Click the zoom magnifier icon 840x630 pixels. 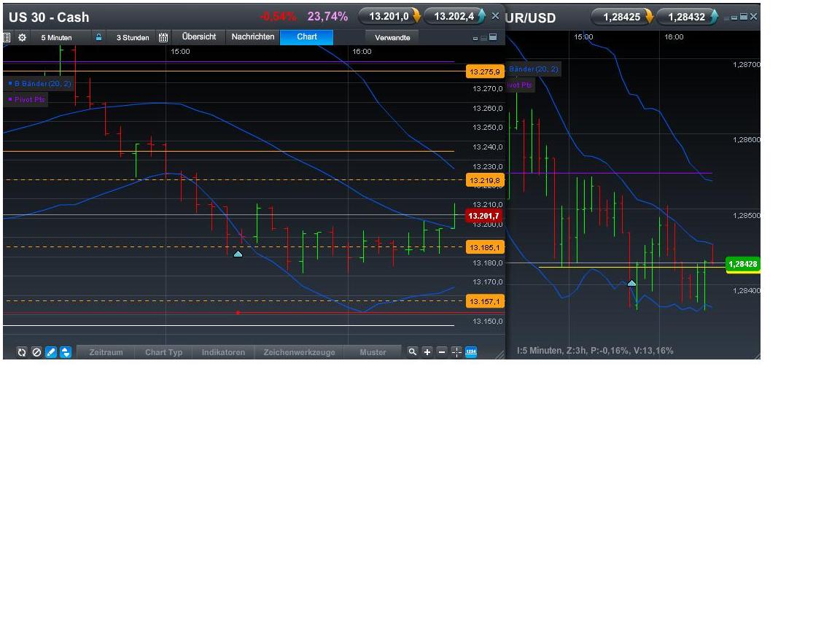click(412, 352)
